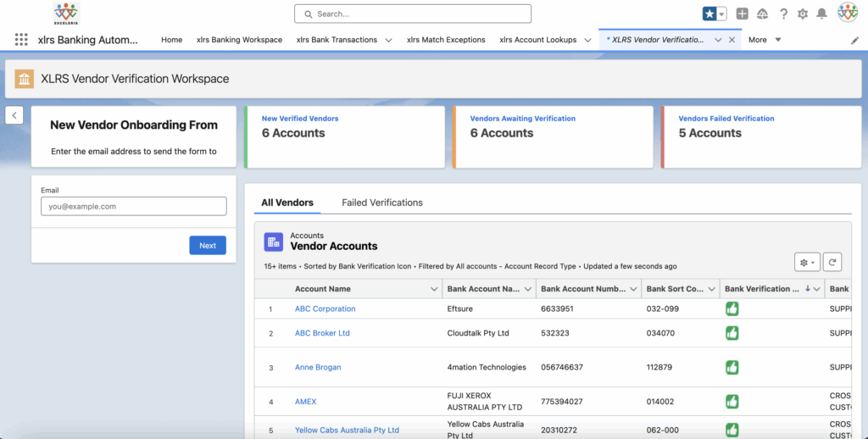Open Bank Sort Code column menu
This screenshot has width=868, height=439.
pos(712,289)
